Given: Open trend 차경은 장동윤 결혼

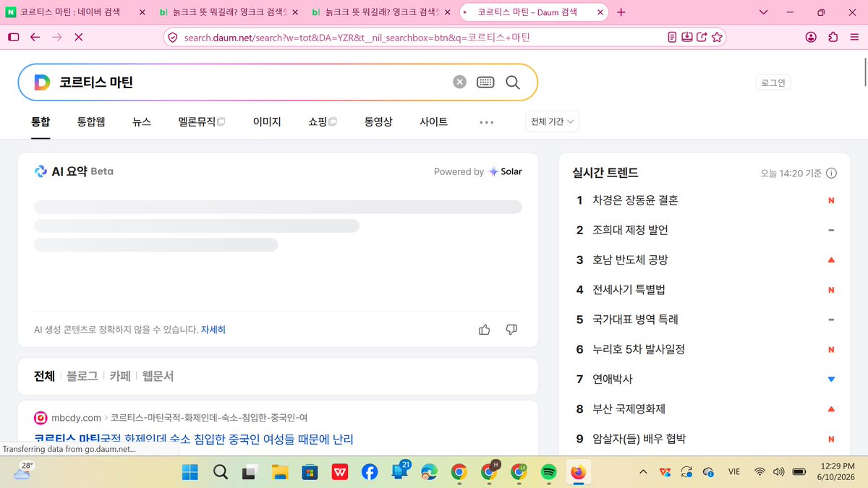Looking at the screenshot, I should (635, 200).
